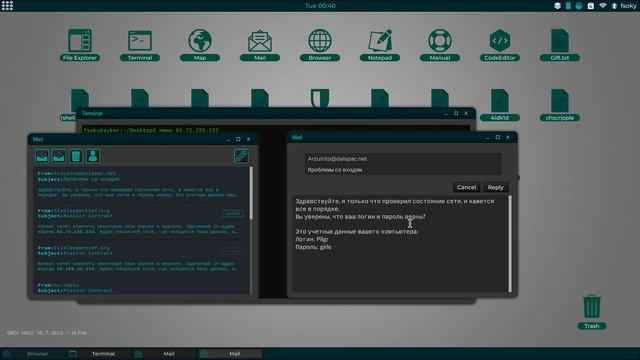
Task: Click the button beside first Mission Contract mail
Action: pyautogui.click(x=233, y=213)
